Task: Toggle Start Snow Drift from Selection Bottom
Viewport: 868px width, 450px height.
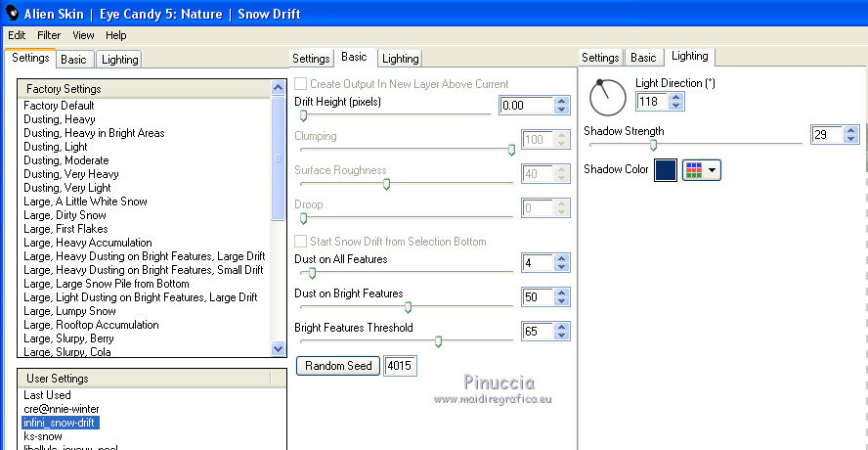Action: [x=301, y=242]
